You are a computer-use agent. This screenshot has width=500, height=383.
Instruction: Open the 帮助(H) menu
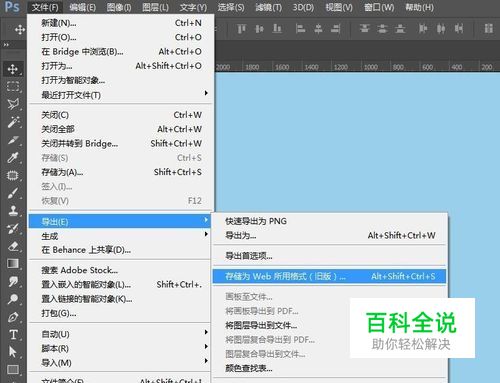pos(419,7)
